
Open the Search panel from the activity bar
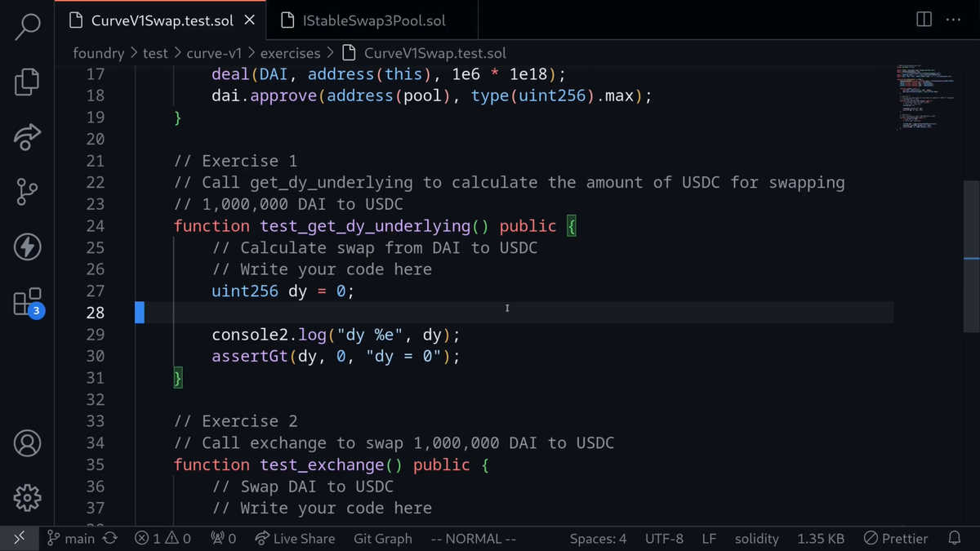[x=27, y=25]
